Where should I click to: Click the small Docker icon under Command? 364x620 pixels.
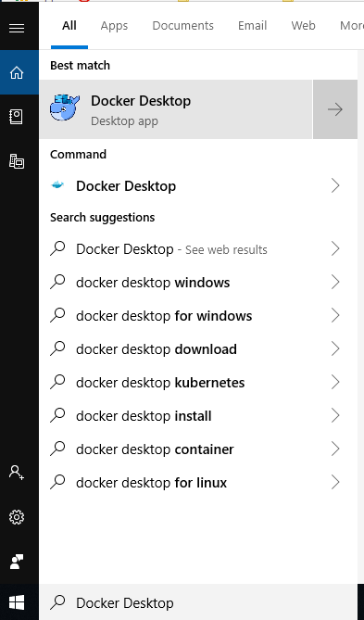(57, 185)
